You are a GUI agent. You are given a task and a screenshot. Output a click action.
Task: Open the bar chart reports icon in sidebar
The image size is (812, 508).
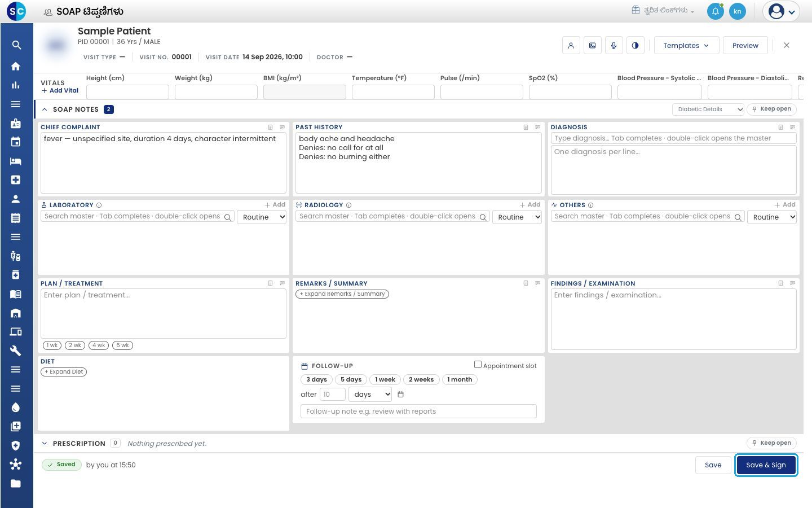tap(16, 85)
